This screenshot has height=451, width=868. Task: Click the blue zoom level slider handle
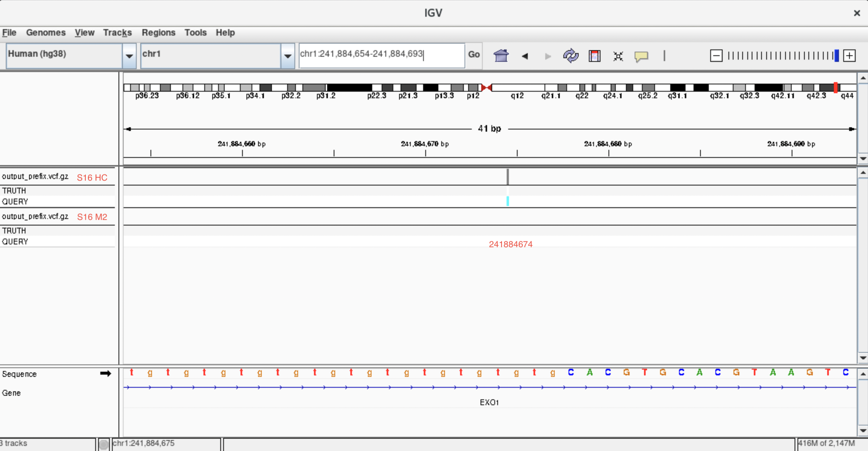pyautogui.click(x=836, y=56)
